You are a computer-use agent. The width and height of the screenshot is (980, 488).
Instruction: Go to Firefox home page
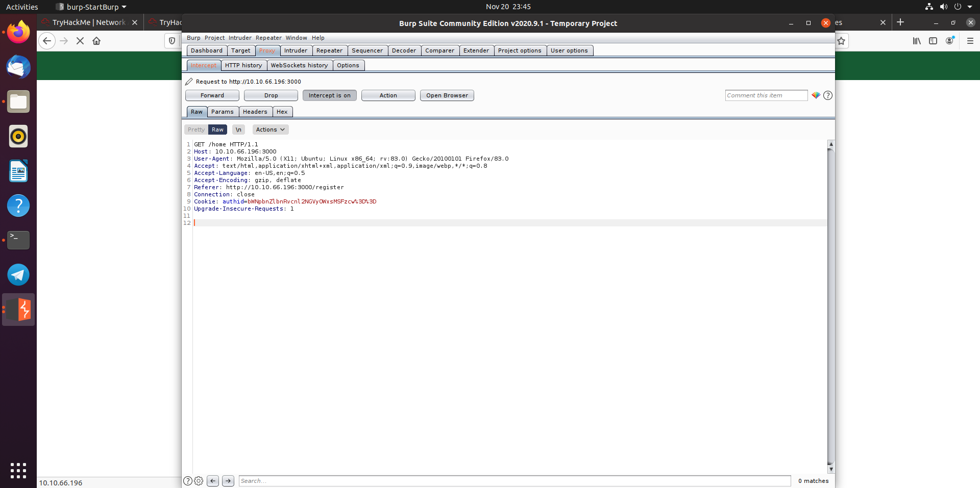[x=96, y=41]
